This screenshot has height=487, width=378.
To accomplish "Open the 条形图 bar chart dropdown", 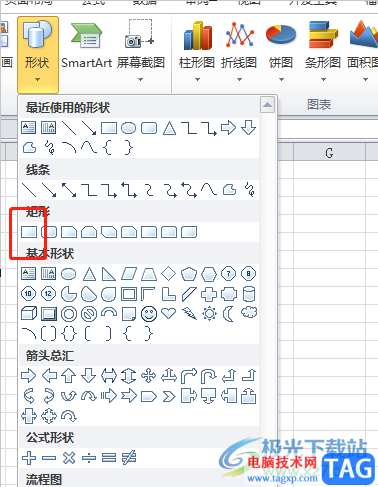I will click(x=323, y=51).
